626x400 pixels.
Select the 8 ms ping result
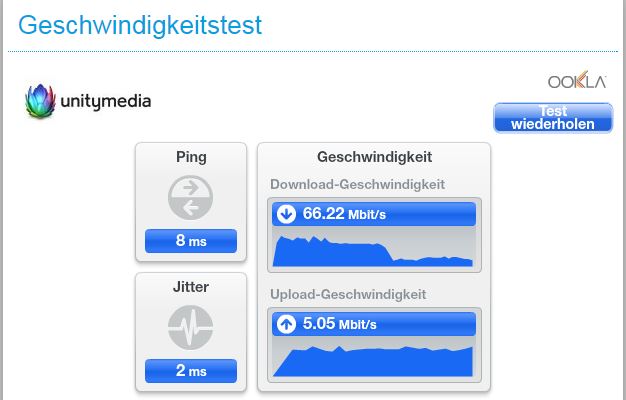pos(191,241)
